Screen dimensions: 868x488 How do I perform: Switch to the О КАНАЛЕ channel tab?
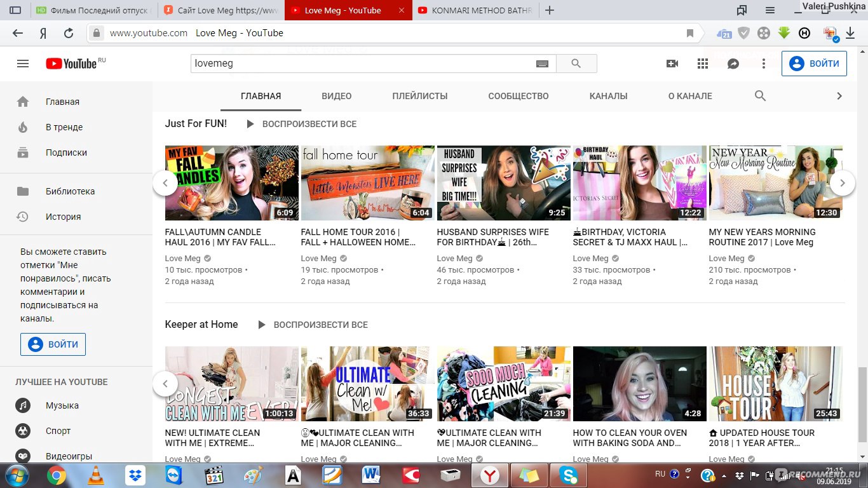click(690, 96)
